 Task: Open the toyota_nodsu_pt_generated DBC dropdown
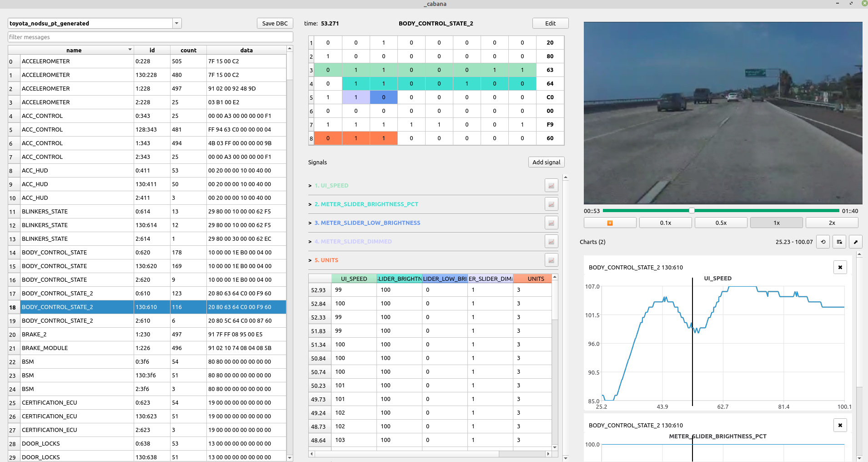[176, 23]
